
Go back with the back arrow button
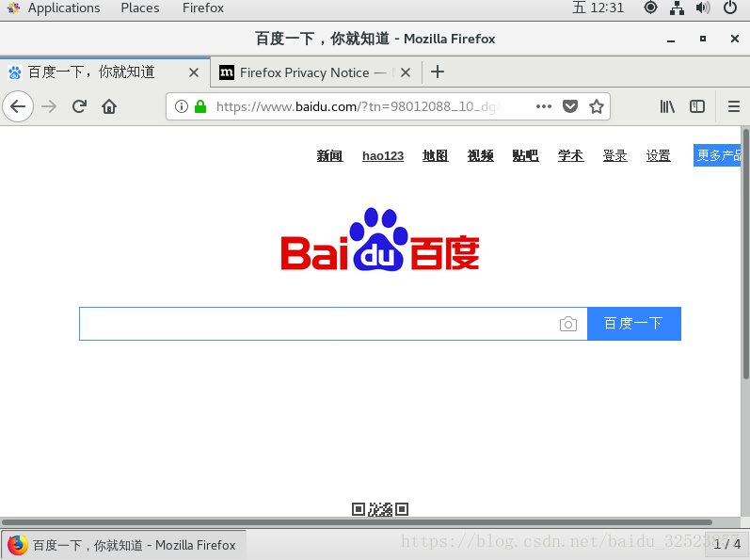tap(18, 106)
